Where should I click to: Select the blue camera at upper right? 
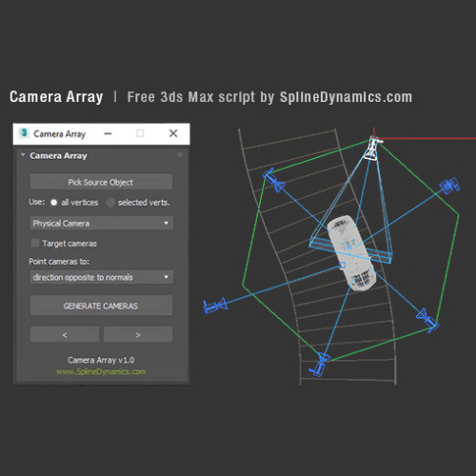(449, 186)
